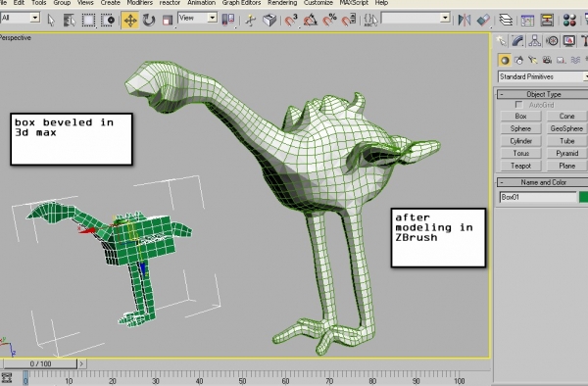Select Space Warps category icon

(575, 60)
